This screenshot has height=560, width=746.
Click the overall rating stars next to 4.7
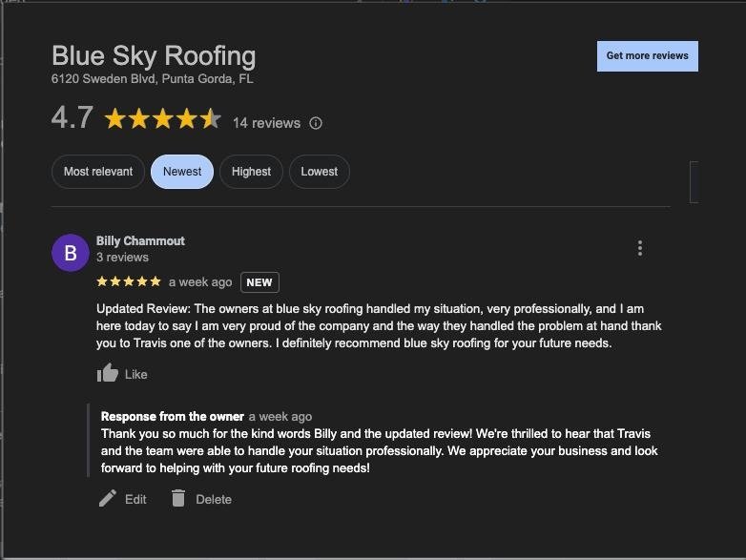point(163,118)
